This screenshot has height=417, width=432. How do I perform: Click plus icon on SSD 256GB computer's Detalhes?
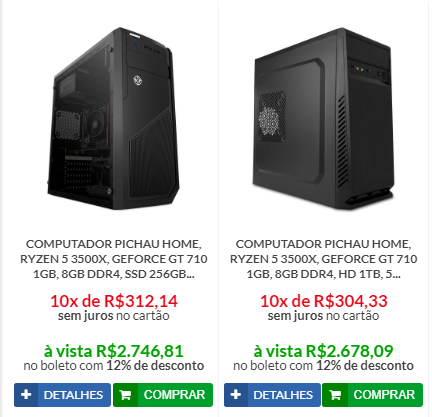coord(26,395)
